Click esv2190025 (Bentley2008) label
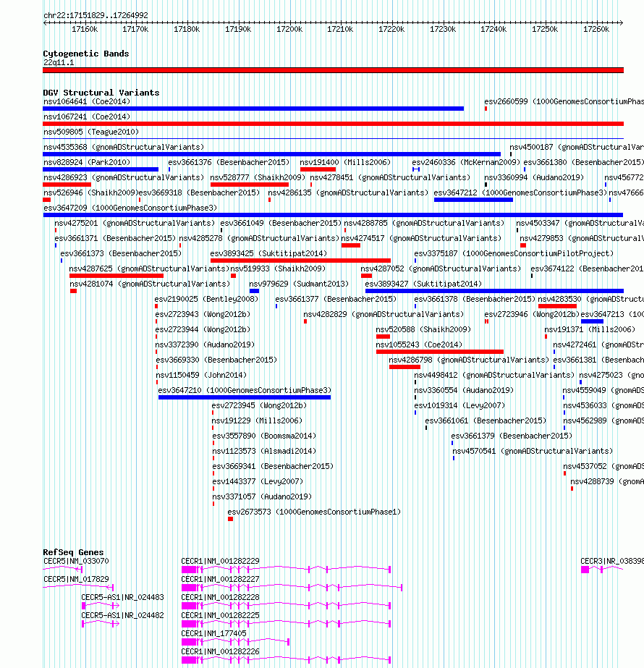The width and height of the screenshot is (644, 668). [206, 299]
